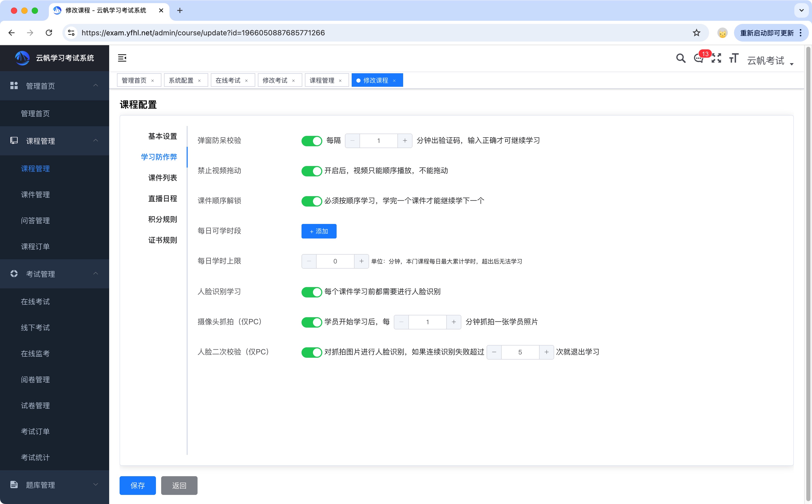The height and width of the screenshot is (504, 812).
Task: Click the fullscreen icon in the header
Action: [x=716, y=58]
